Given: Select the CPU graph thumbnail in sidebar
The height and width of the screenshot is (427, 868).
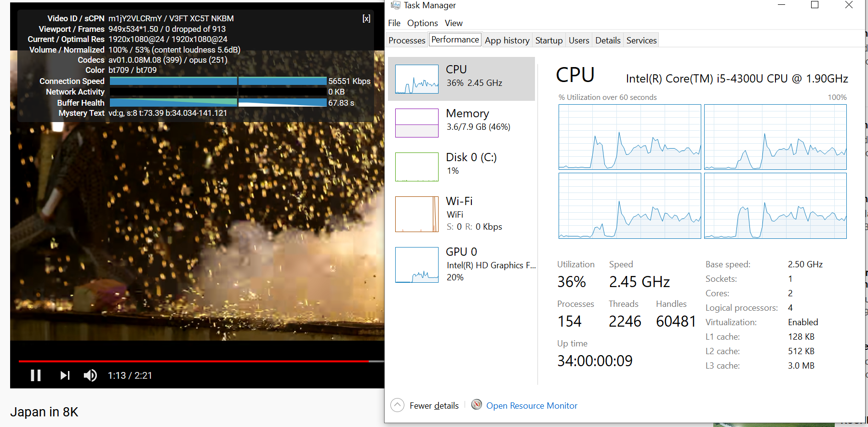Looking at the screenshot, I should tap(417, 79).
